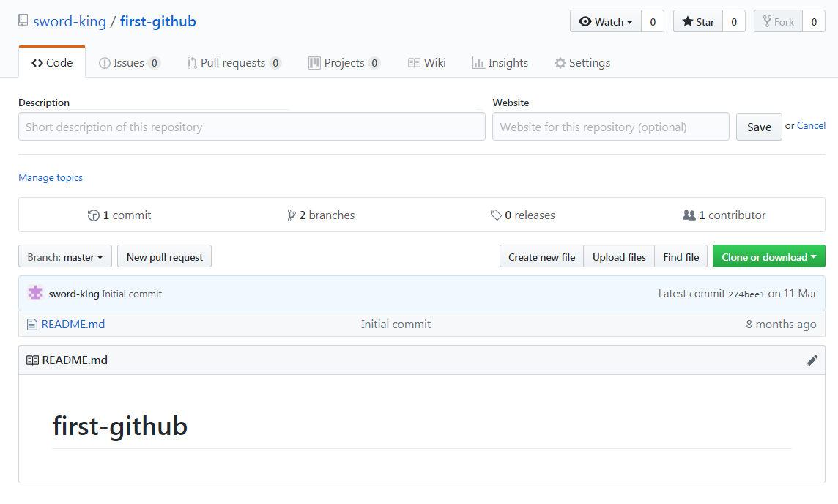Click New pull request button

pyautogui.click(x=165, y=256)
